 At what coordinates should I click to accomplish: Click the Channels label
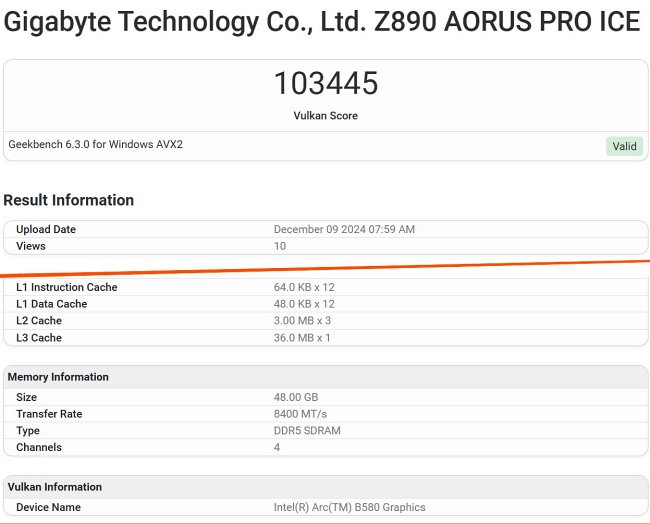[39, 447]
